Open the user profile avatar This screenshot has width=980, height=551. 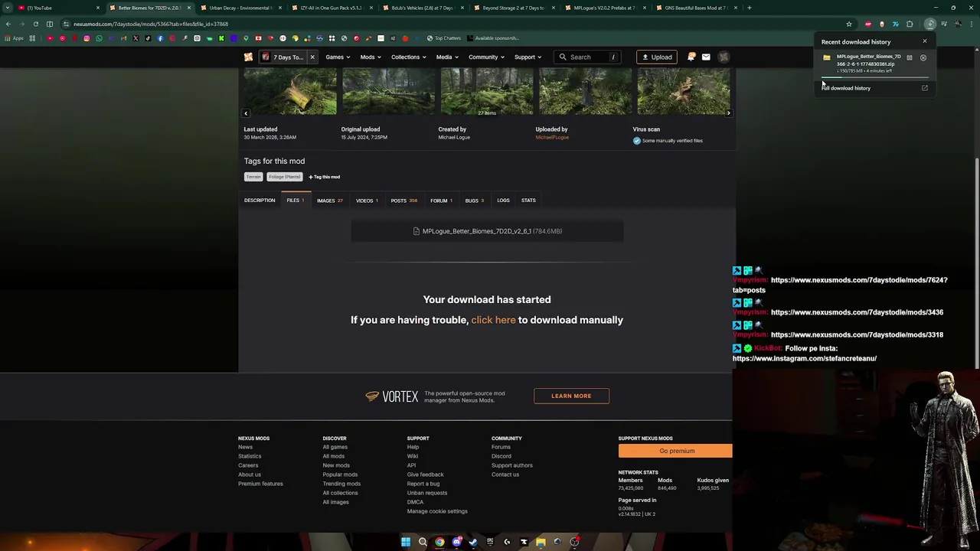tap(724, 57)
